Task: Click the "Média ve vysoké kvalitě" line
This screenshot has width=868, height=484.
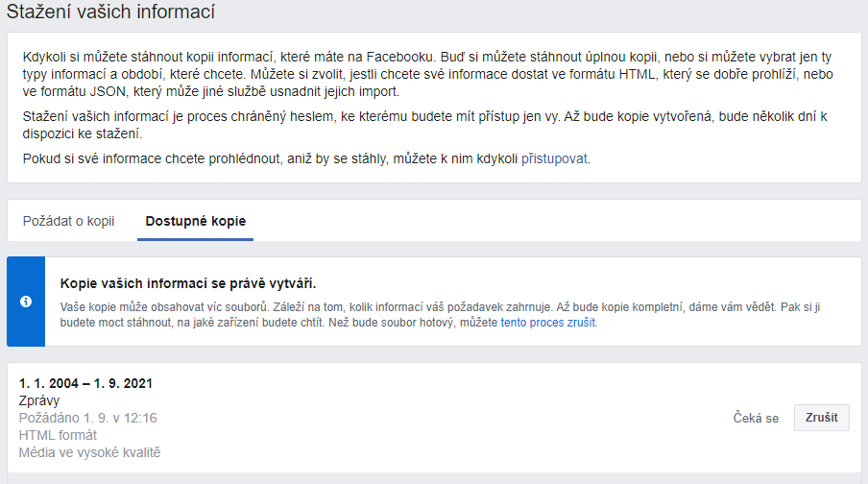Action: point(90,452)
